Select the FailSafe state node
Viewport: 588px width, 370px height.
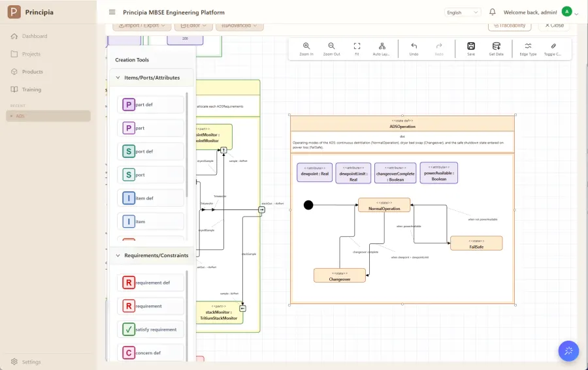[x=476, y=243]
